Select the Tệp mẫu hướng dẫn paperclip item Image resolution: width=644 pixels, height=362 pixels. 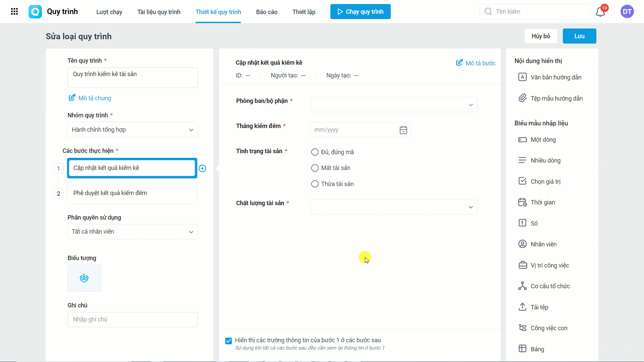[550, 98]
